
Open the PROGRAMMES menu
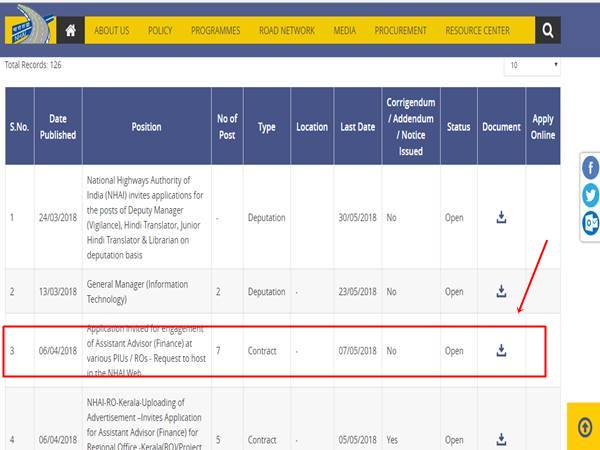[x=215, y=31]
